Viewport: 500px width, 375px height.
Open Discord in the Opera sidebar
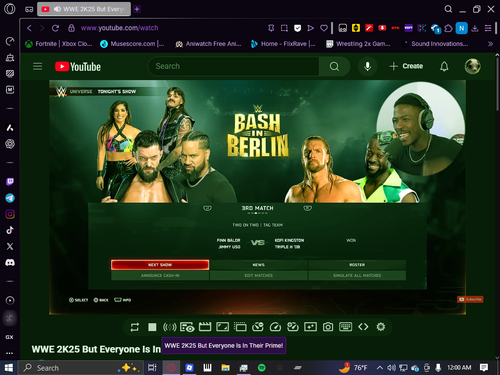pyautogui.click(x=10, y=263)
